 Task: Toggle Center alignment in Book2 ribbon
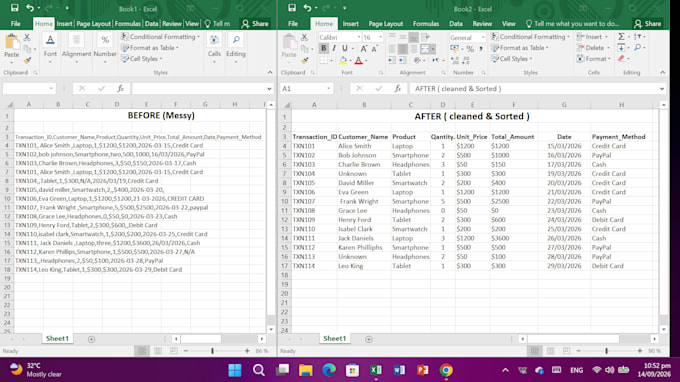[x=403, y=49]
